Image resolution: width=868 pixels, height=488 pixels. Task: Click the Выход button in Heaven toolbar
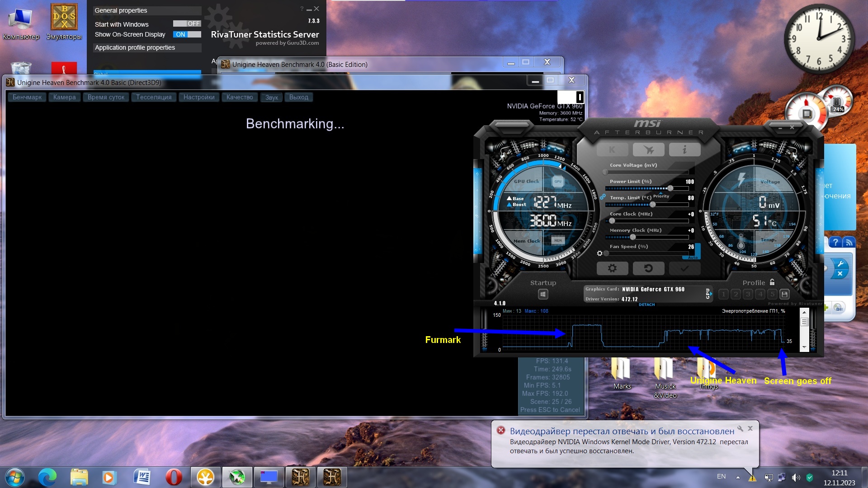299,97
